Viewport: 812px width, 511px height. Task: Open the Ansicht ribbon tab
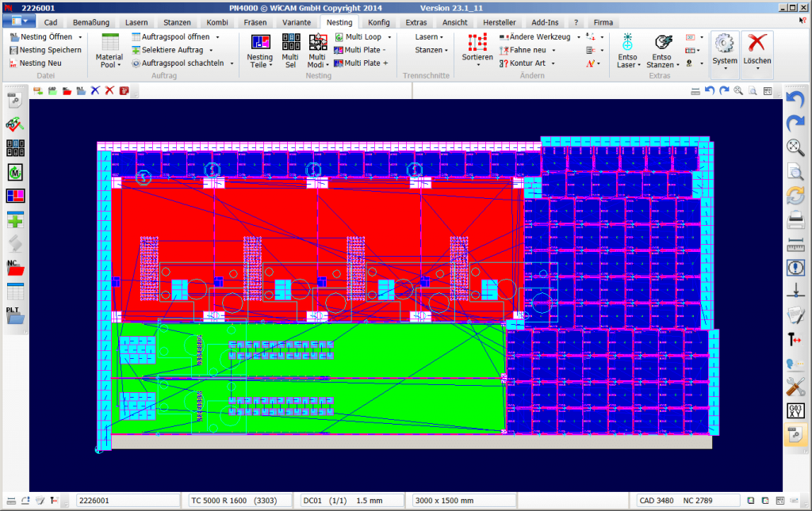(454, 22)
